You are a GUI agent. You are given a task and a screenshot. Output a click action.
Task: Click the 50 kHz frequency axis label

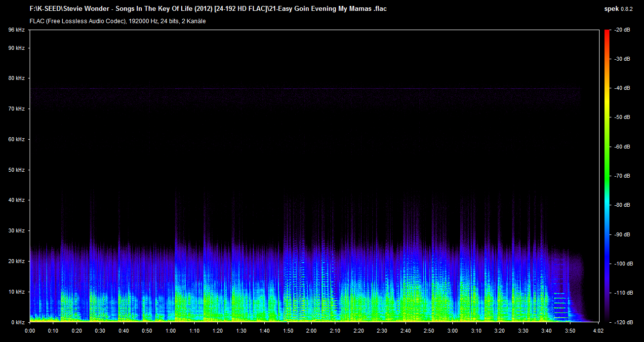coord(16,170)
